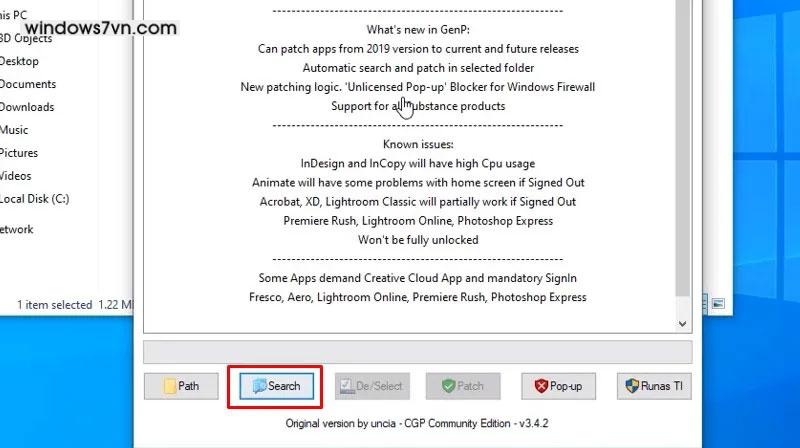
Task: Open Network in Explorer sidebar
Action: click(x=17, y=229)
